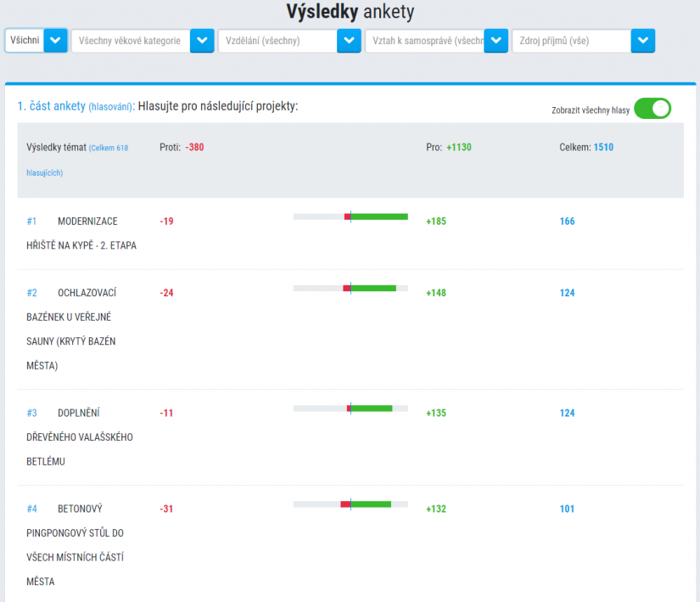Click the vote bar for project #2
Screen dimensions: 700x602
[350, 288]
